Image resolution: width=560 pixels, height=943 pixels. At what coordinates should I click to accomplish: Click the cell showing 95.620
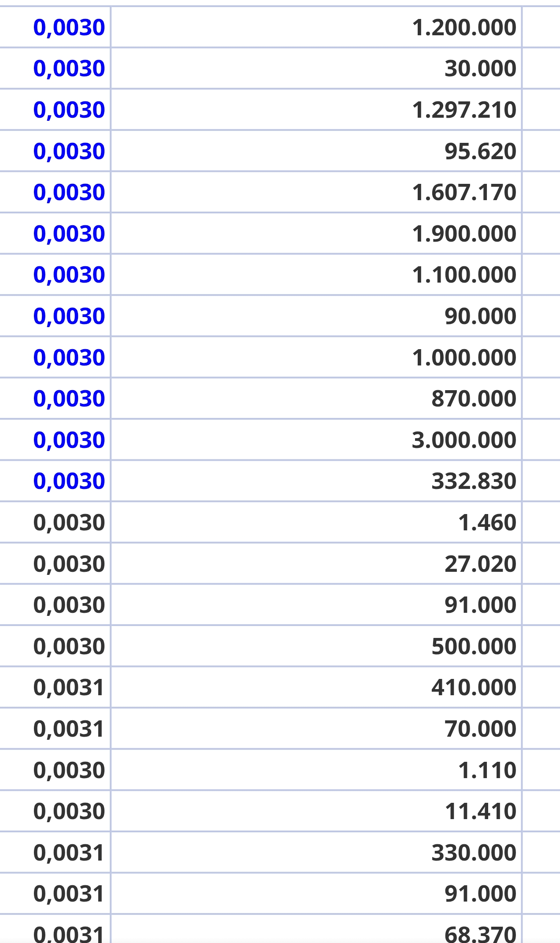(316, 151)
